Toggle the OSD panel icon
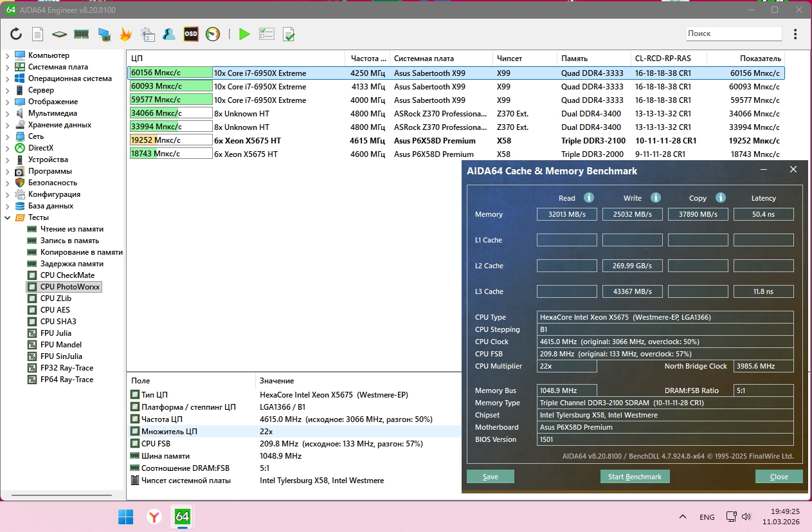The height and width of the screenshot is (532, 812). click(191, 34)
